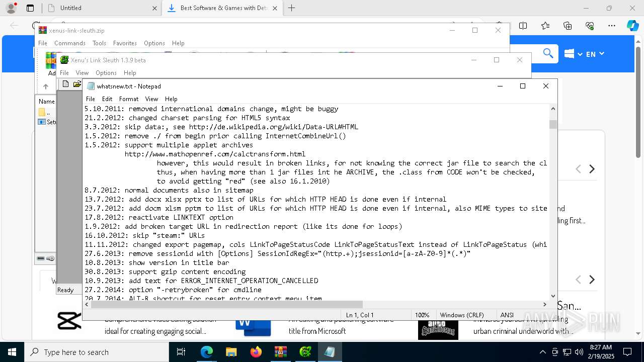Open Edge Favorites icon
The height and width of the screenshot is (362, 644).
[x=545, y=26]
